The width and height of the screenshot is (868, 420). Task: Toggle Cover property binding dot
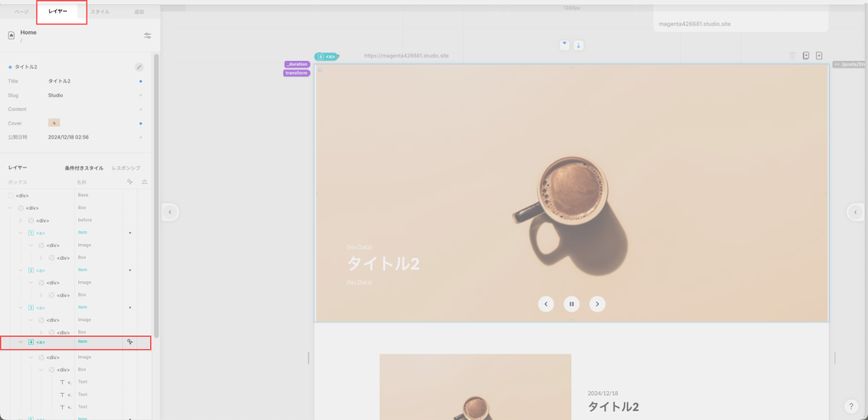141,123
